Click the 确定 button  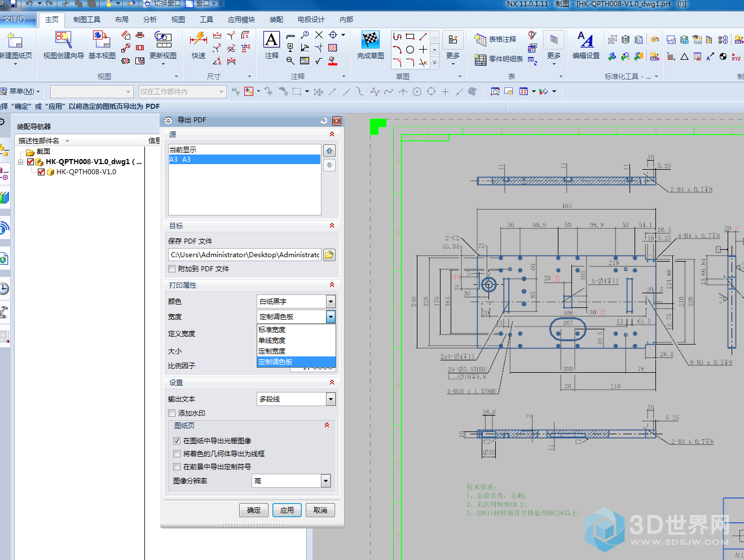click(x=254, y=510)
